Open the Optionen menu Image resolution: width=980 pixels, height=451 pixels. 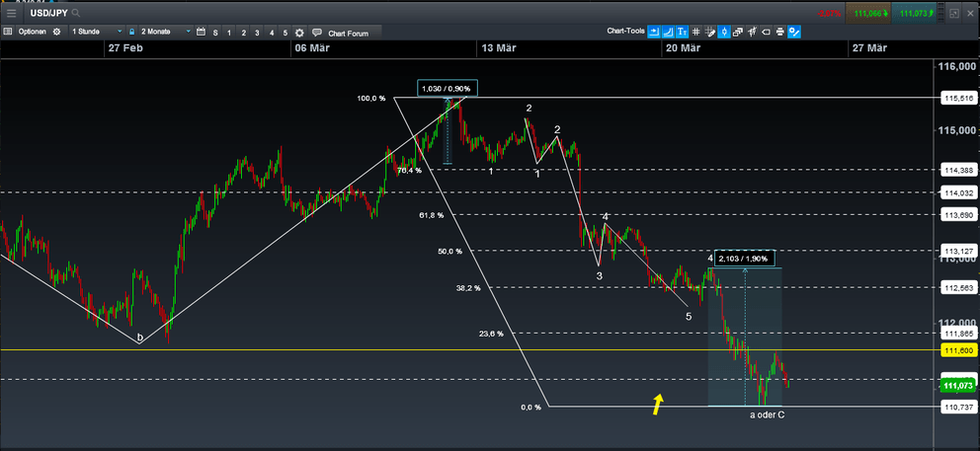(x=32, y=32)
